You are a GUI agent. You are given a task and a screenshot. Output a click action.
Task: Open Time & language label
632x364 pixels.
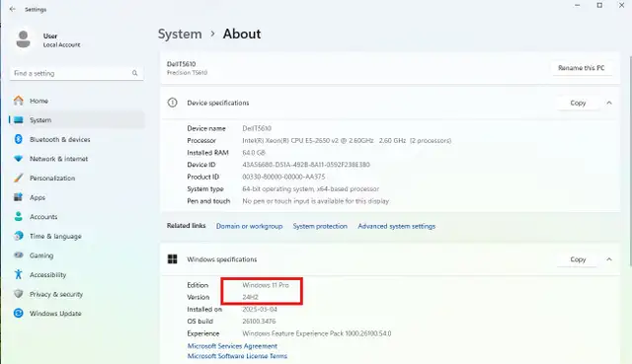click(x=55, y=236)
